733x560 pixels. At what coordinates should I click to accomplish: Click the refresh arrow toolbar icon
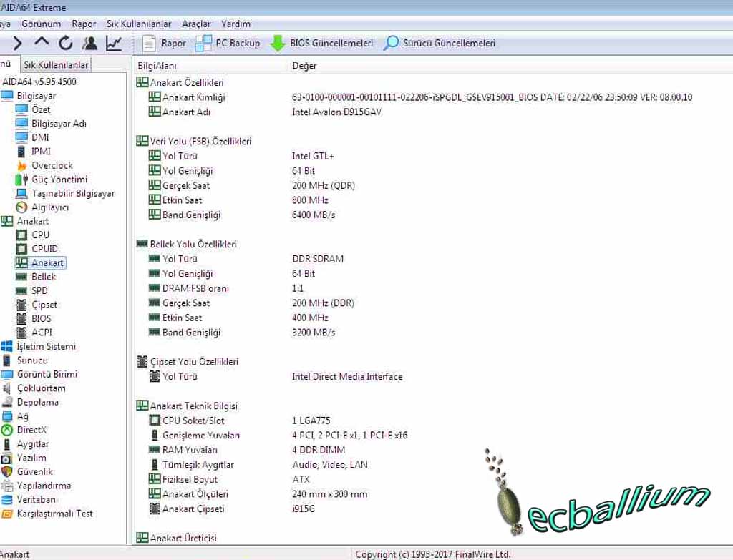tap(66, 44)
